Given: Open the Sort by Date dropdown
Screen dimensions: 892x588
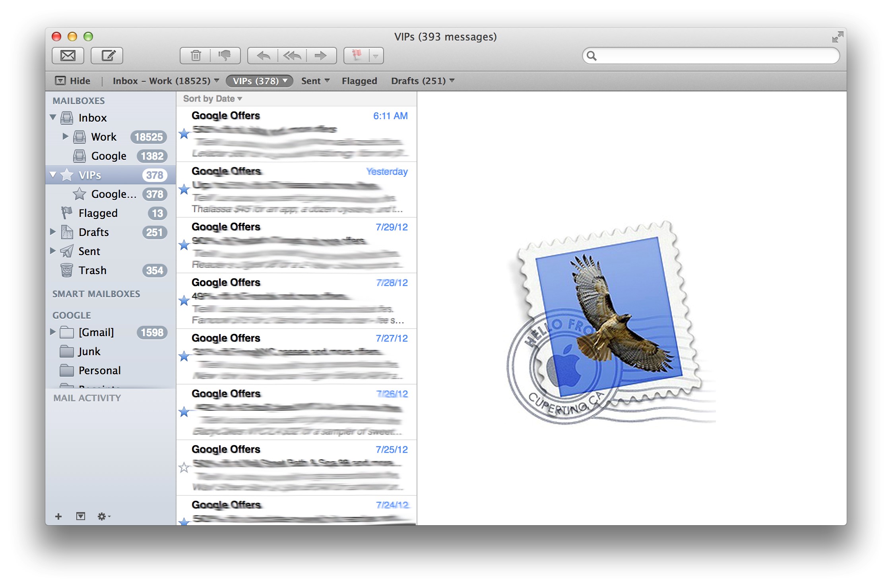Looking at the screenshot, I should point(212,99).
